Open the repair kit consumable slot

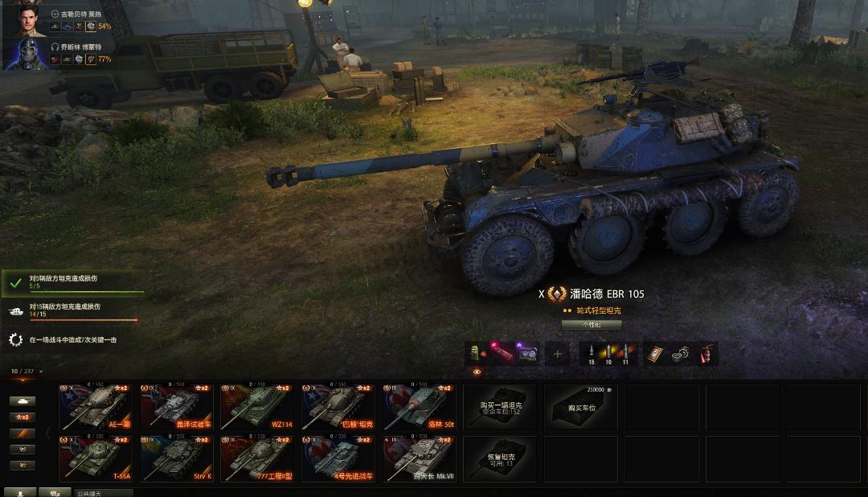(681, 354)
